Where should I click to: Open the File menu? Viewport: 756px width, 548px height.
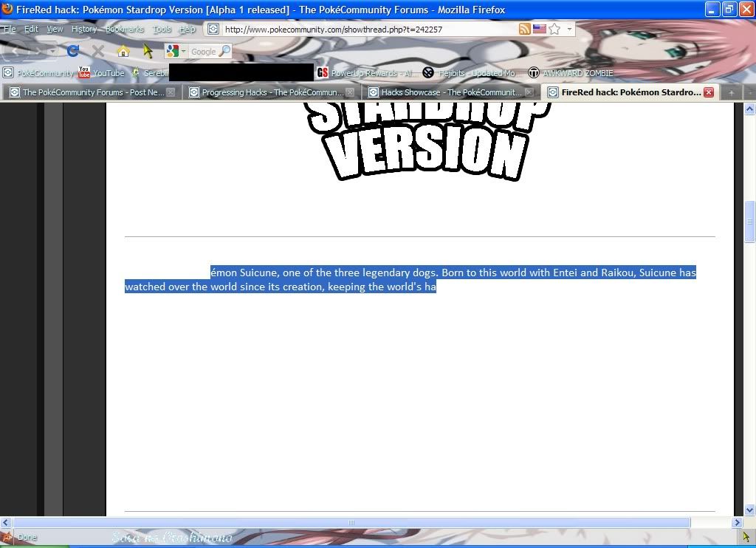point(10,29)
